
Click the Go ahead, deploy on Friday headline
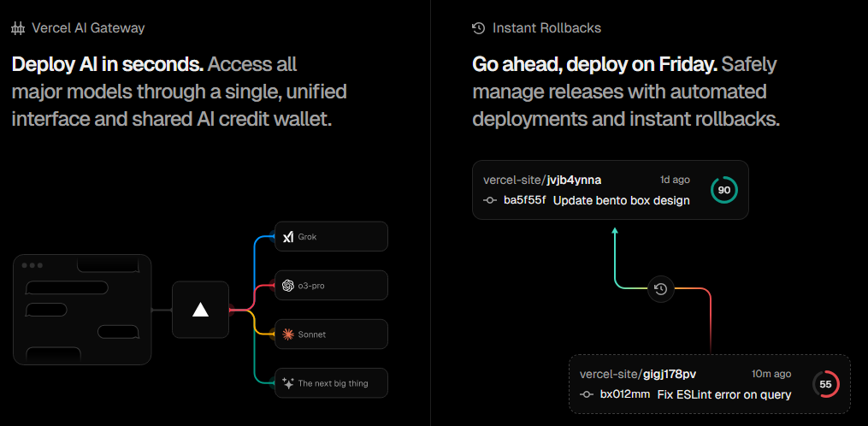coord(594,65)
